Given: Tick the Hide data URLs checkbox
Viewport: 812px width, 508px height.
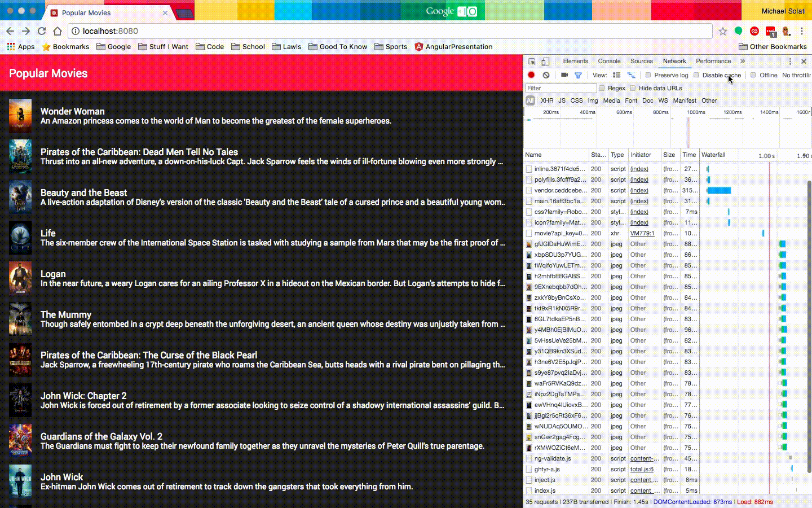Looking at the screenshot, I should (633, 88).
